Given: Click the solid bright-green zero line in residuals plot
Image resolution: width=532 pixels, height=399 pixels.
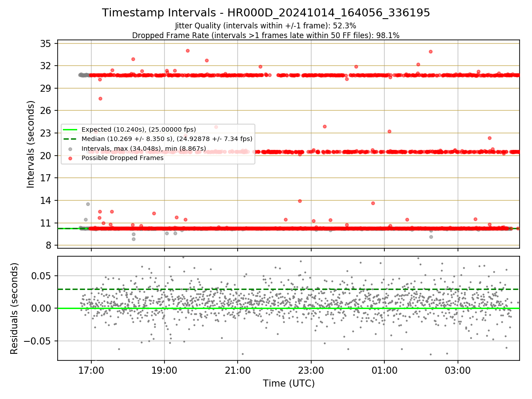Looking at the screenshot, I should (288, 308).
